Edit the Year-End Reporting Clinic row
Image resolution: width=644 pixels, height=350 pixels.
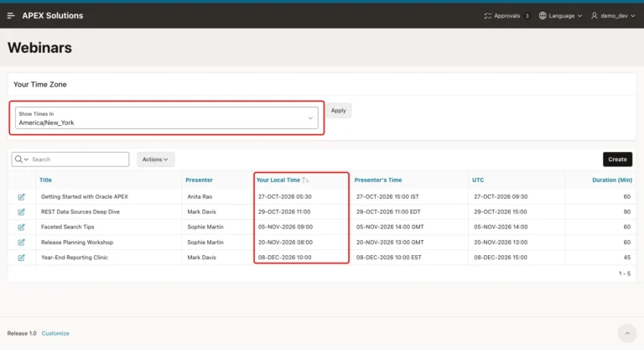tap(21, 258)
